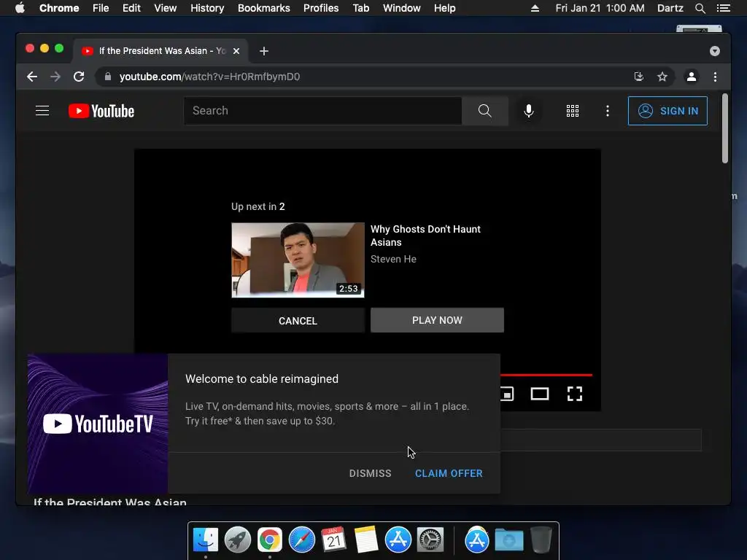Open the Steven He channel name

(393, 259)
